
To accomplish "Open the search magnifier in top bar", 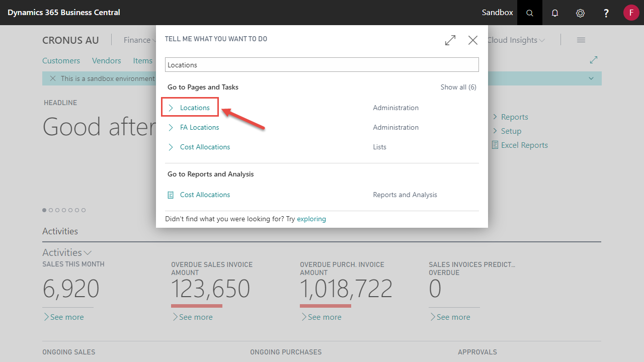I will [530, 13].
